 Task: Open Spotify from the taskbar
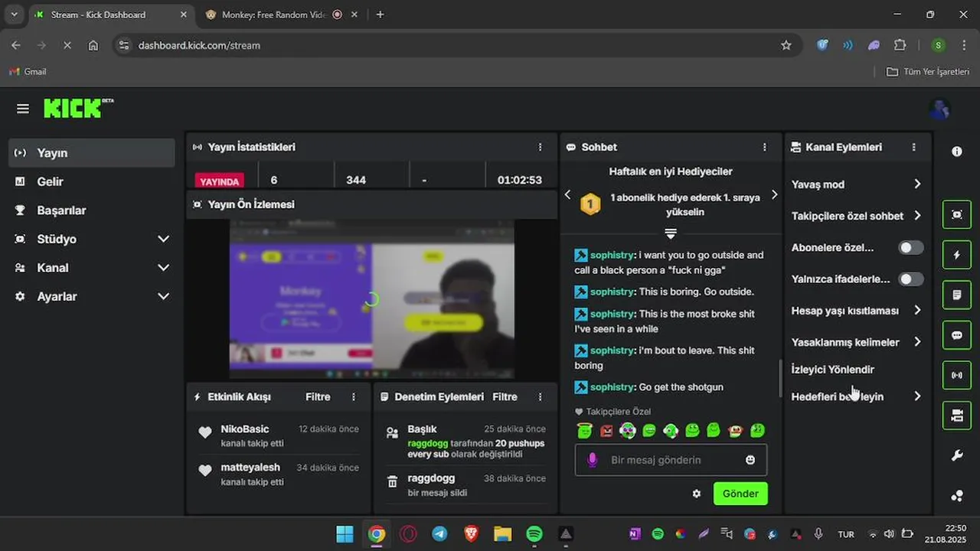534,534
